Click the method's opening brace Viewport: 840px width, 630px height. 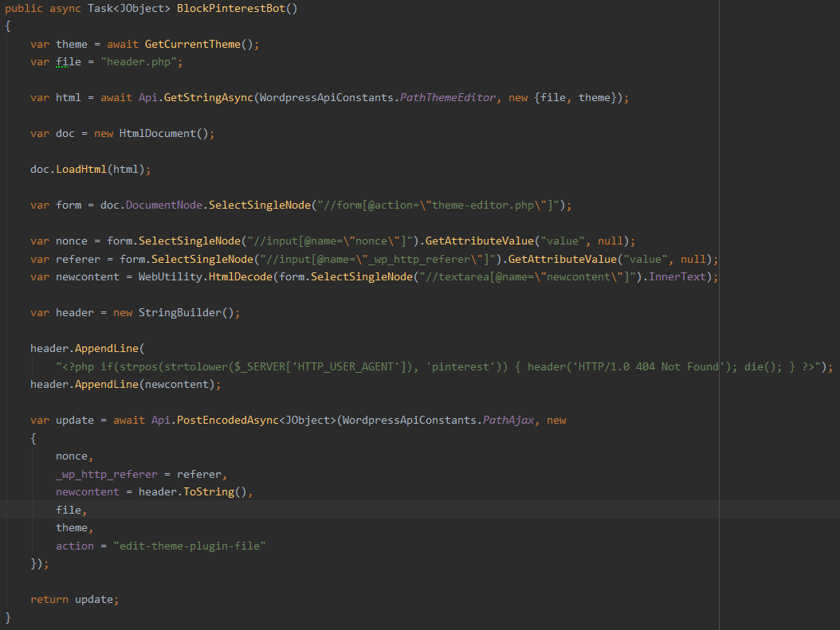tap(7, 26)
